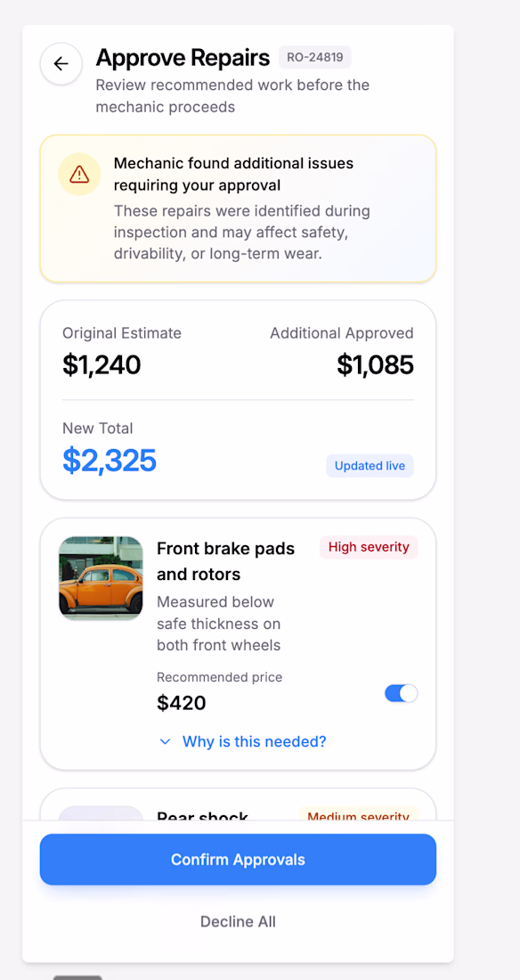Toggle off front brake pads approval

tap(401, 693)
